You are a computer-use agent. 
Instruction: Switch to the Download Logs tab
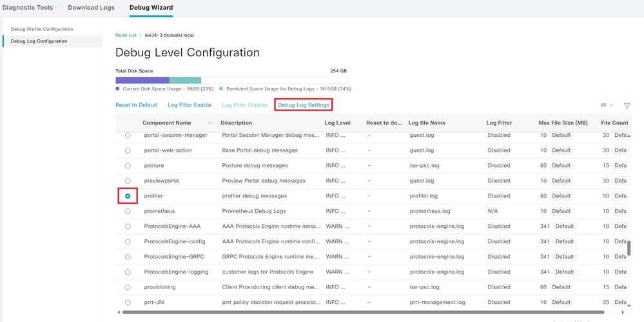tap(91, 8)
